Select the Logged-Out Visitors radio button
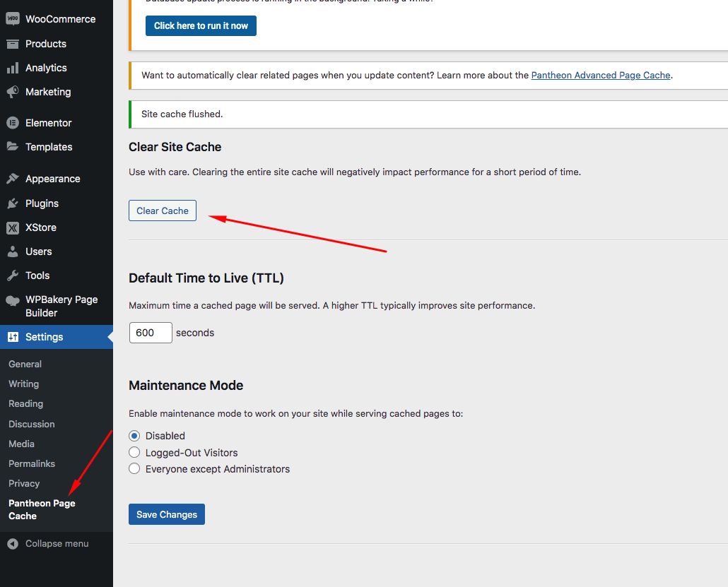The width and height of the screenshot is (728, 587). point(134,452)
